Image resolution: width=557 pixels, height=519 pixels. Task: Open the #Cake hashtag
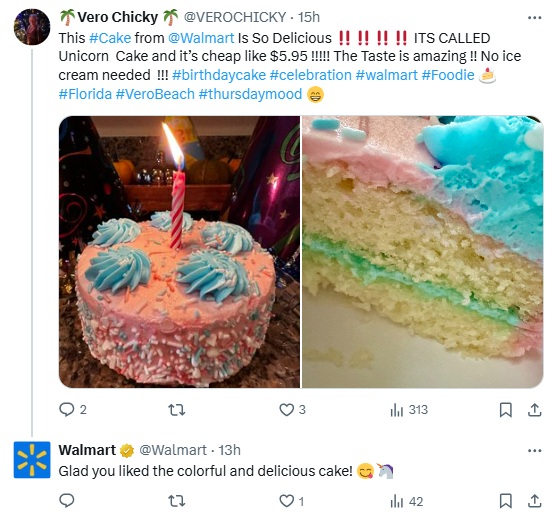(110, 38)
